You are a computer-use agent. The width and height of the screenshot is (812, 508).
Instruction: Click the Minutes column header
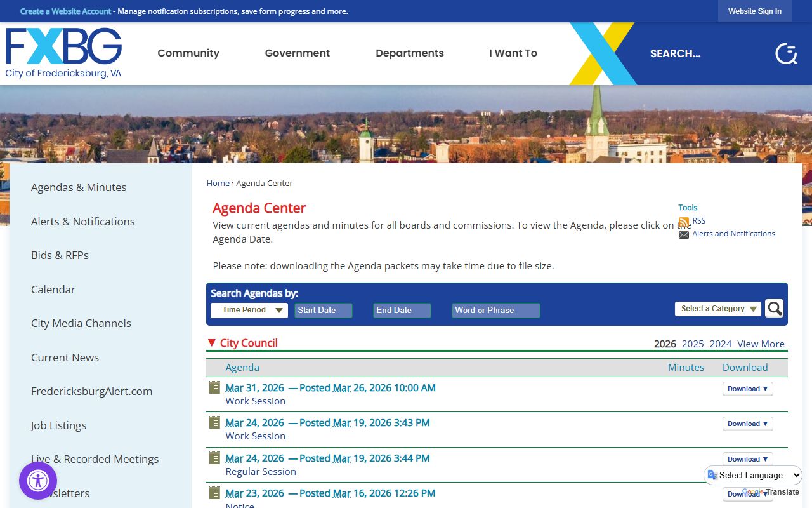point(686,367)
